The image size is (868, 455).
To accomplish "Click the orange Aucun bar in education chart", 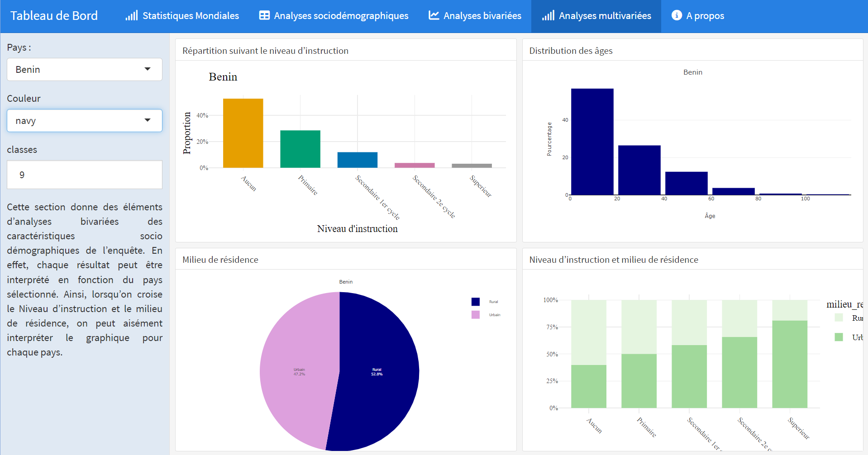I will pyautogui.click(x=243, y=133).
